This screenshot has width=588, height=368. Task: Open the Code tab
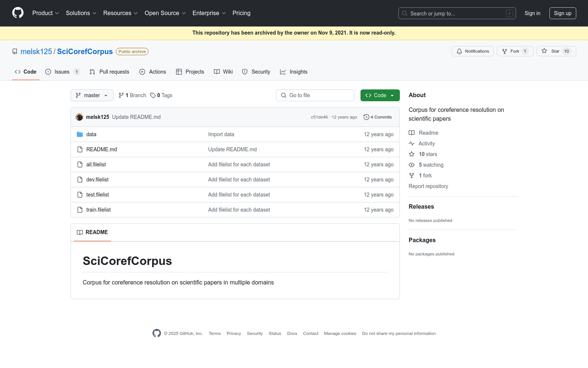pos(26,72)
